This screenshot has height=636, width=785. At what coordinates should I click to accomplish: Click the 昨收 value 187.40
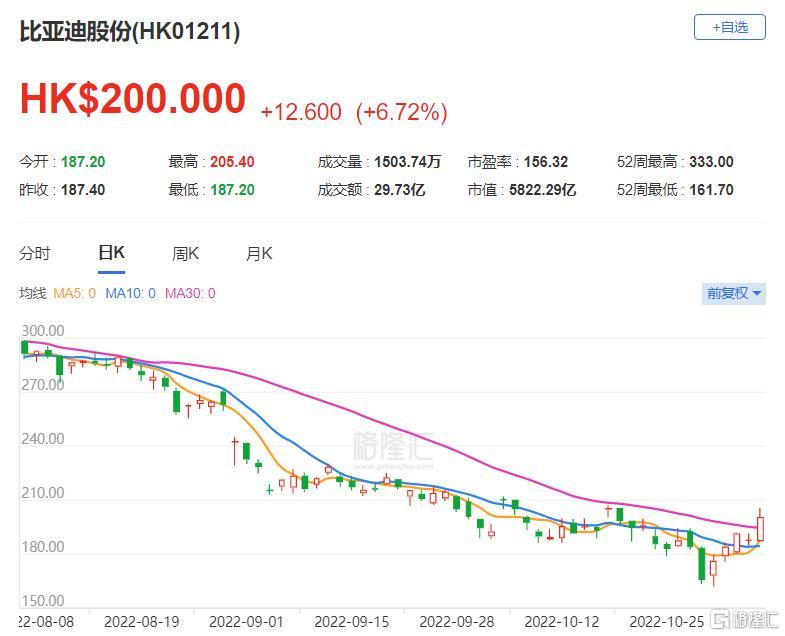83,190
